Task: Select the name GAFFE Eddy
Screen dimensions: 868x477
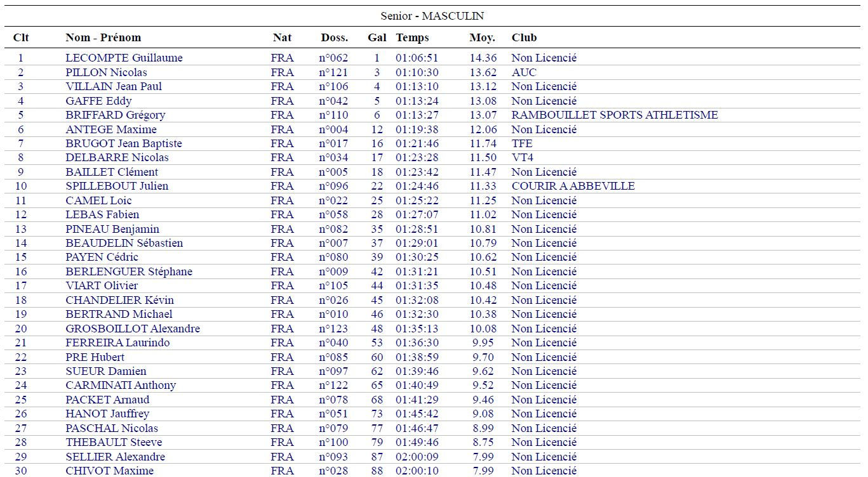Action: [98, 101]
